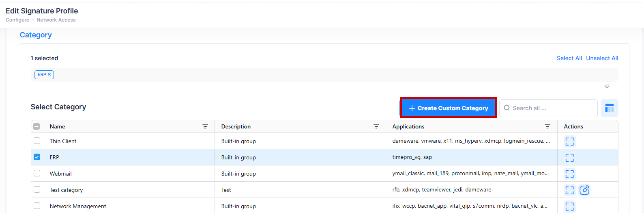Toggle the header select-all checkbox
Viewport: 644px width, 213px height.
pyautogui.click(x=37, y=126)
